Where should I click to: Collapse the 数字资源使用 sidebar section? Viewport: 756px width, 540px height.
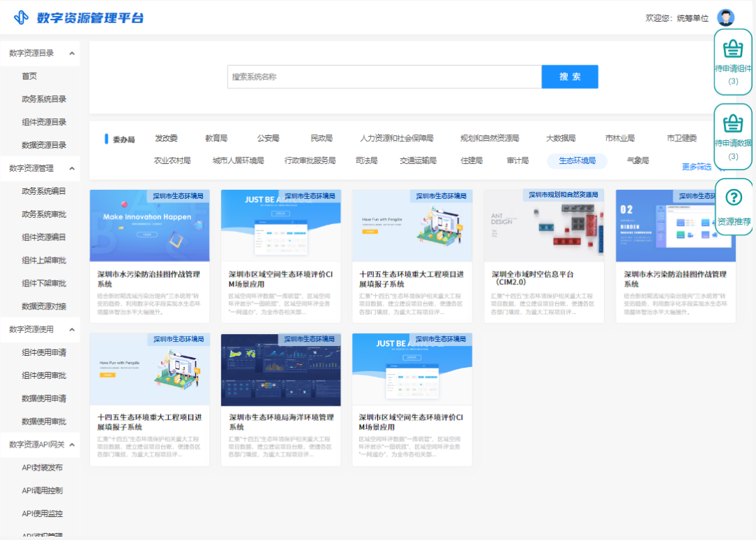(x=40, y=329)
